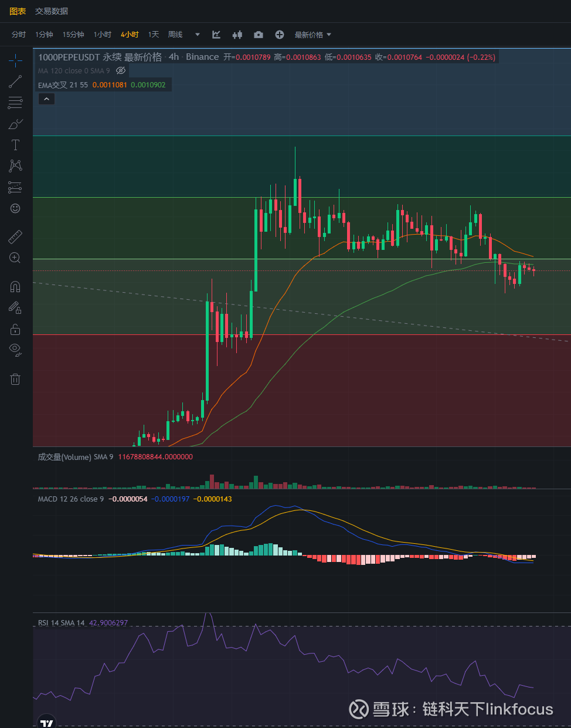This screenshot has height=728, width=571.
Task: Toggle visibility of MA 120 indicator
Action: tap(121, 70)
